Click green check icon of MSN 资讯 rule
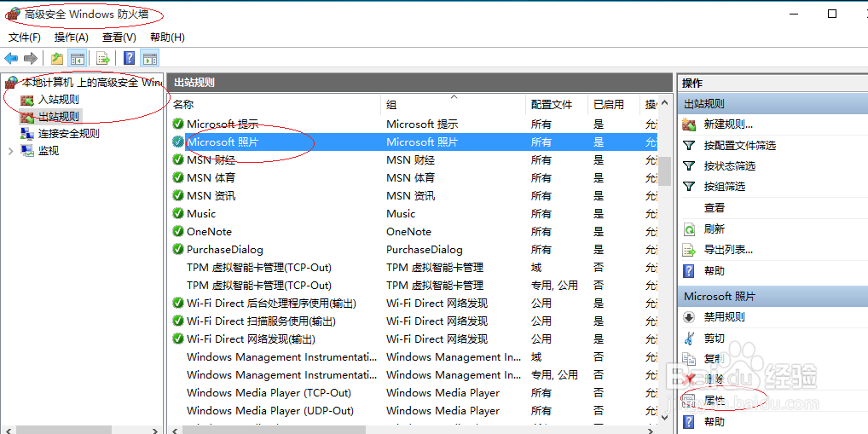The image size is (868, 434). [x=177, y=195]
